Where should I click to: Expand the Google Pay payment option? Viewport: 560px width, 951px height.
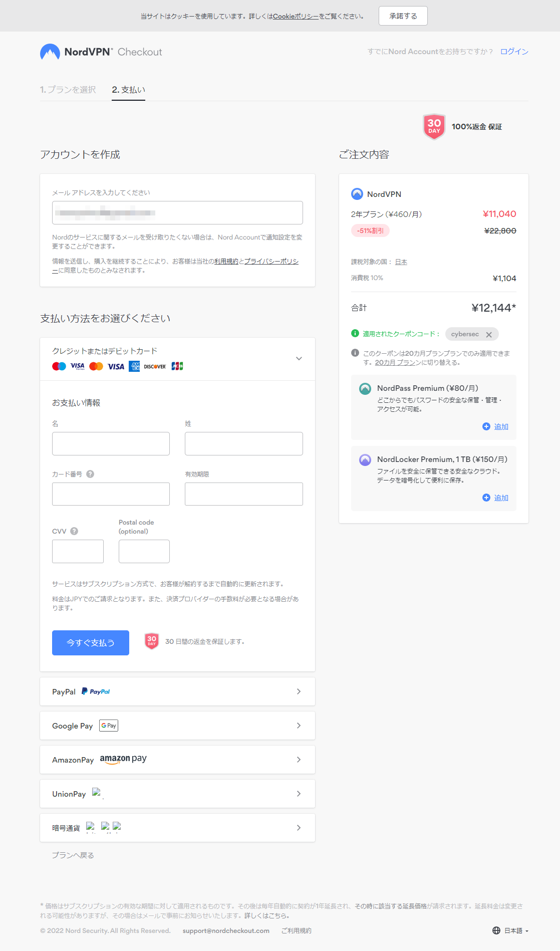(x=299, y=726)
